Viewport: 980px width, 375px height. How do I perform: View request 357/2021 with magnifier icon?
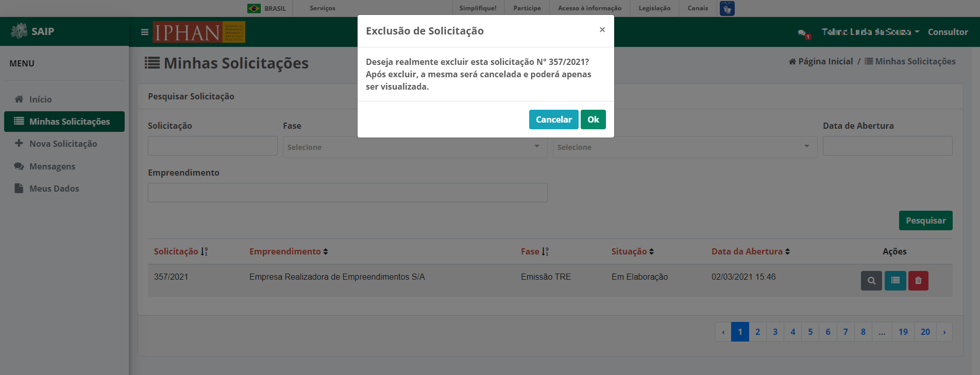click(x=871, y=281)
